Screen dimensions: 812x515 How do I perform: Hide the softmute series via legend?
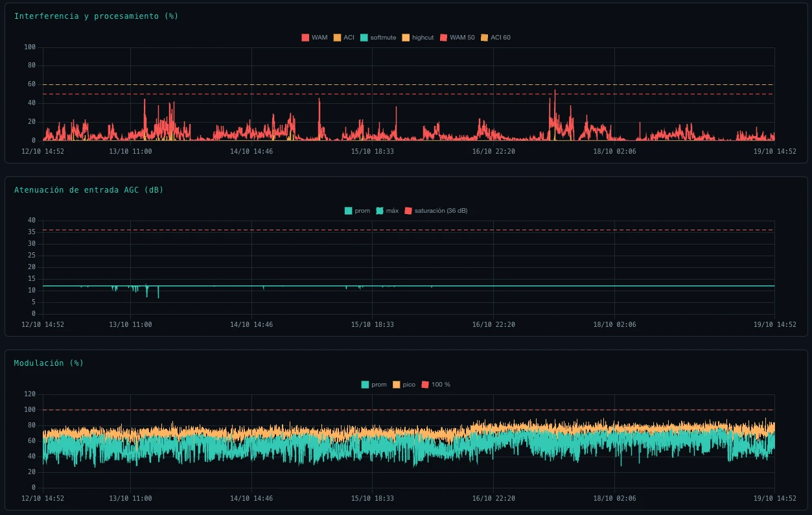[378, 38]
